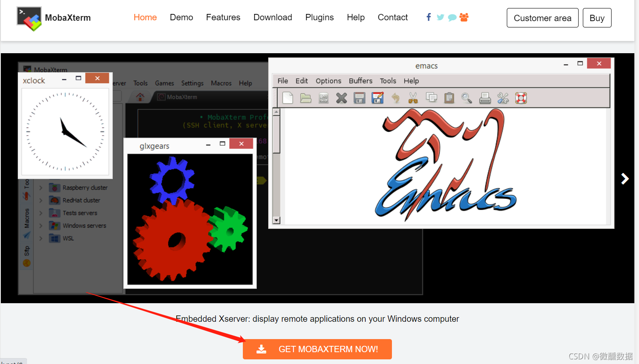This screenshot has width=639, height=364.
Task: Click the emacs Preferences tools icon
Action: [503, 98]
